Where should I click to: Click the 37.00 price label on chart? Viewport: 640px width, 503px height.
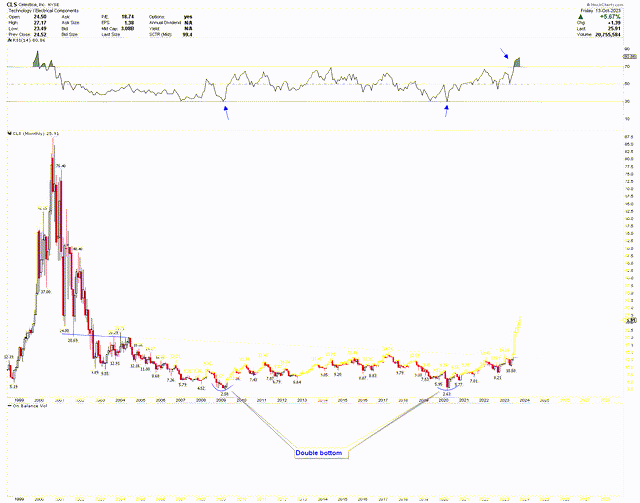tap(46, 292)
